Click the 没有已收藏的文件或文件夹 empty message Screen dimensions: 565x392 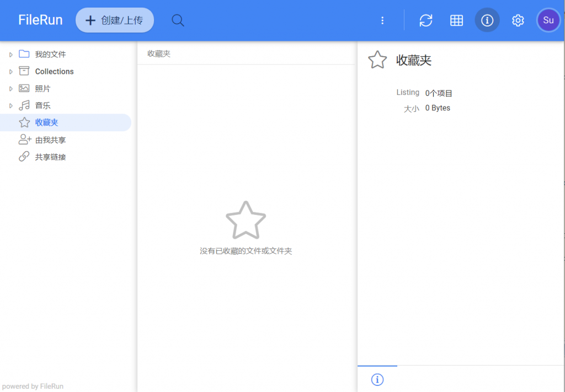coord(246,251)
